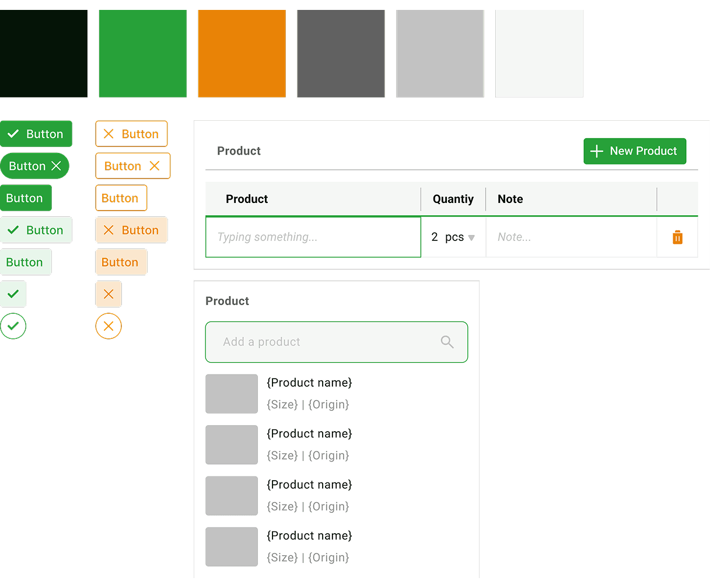Click the Note input field in table row
This screenshot has height=588, width=710.
(x=571, y=237)
